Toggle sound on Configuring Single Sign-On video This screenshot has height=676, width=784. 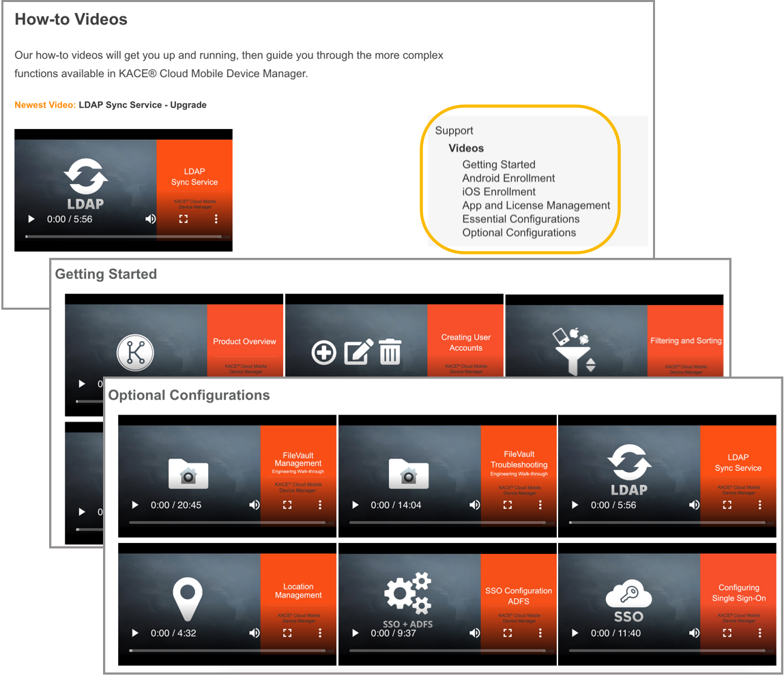tap(694, 633)
